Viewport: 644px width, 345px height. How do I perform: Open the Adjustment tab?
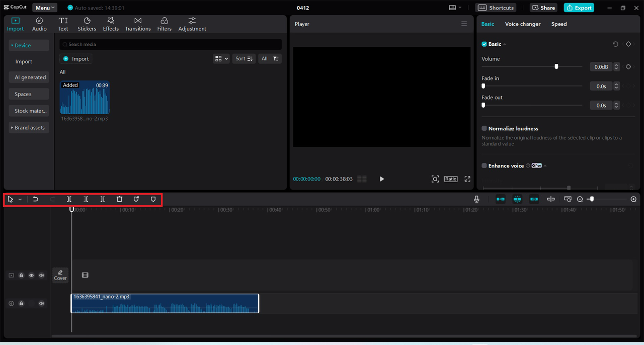tap(192, 24)
